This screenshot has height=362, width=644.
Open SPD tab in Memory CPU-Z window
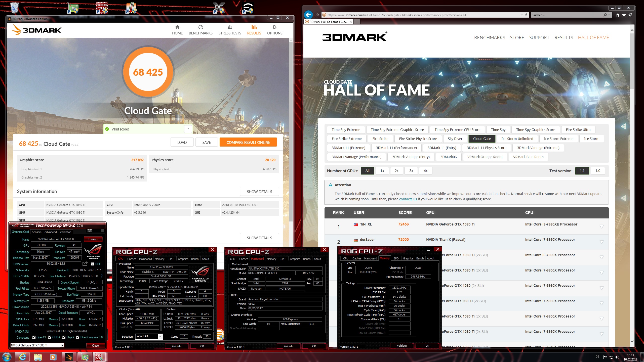point(396,258)
